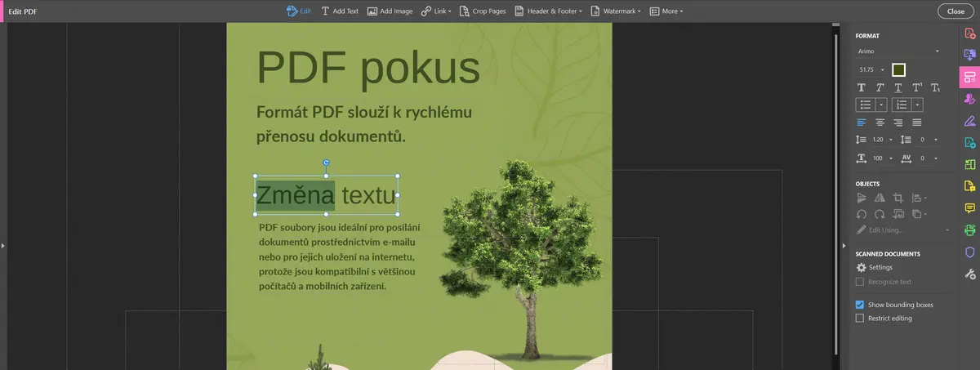Apply italic text style
The image size is (980, 370).
tap(880, 87)
